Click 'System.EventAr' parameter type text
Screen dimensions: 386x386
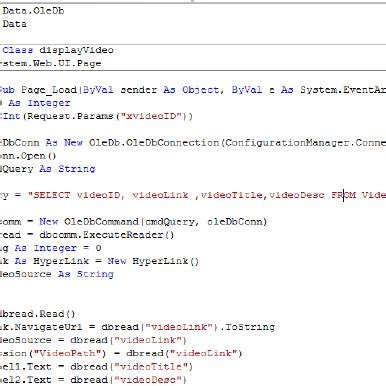click(x=343, y=90)
